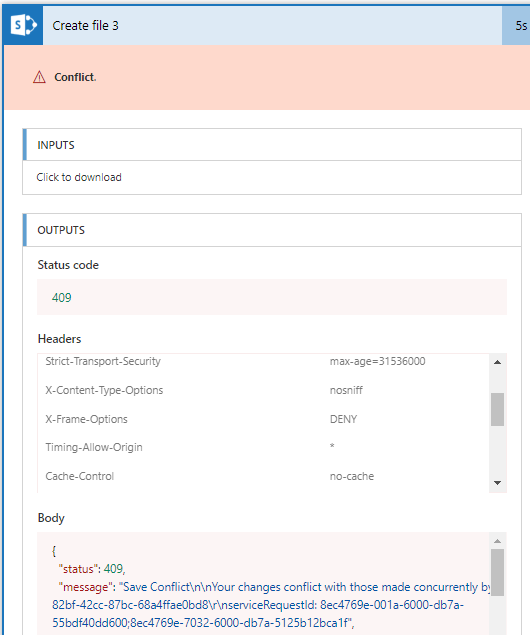
Task: Select the asterisk value of Timing-Allow-Origin
Action: point(332,446)
